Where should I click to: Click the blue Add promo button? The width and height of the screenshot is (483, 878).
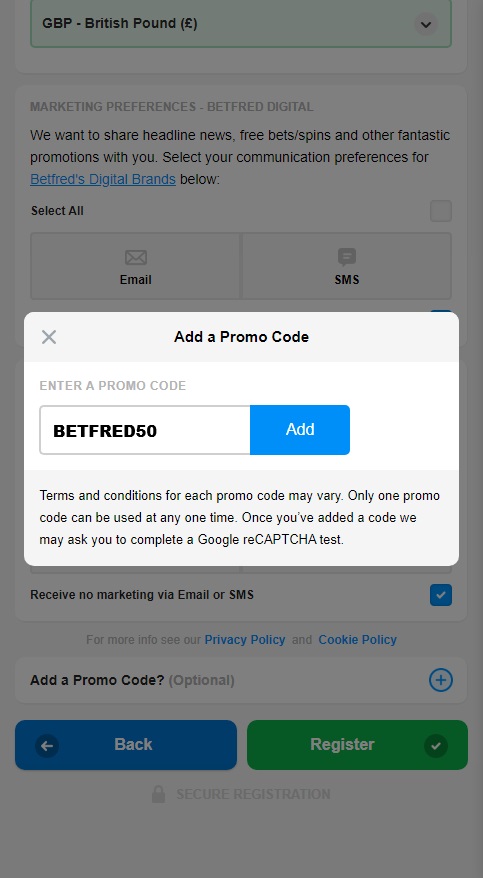pos(300,430)
